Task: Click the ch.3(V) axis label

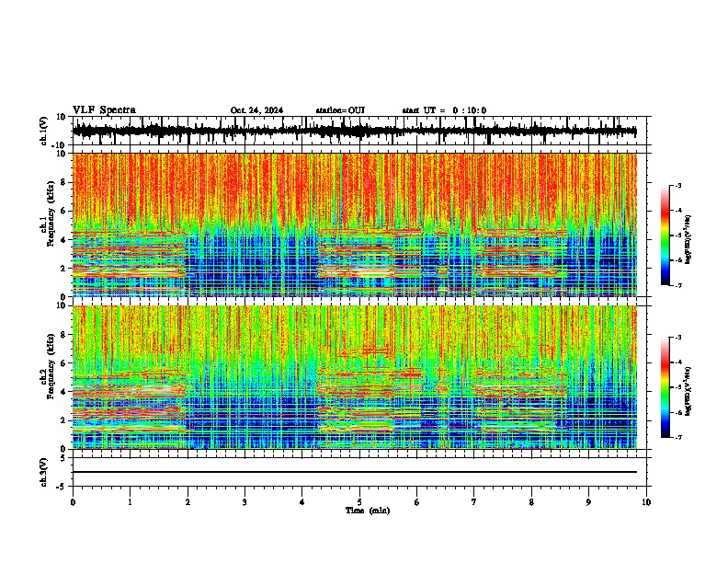Action: point(44,472)
